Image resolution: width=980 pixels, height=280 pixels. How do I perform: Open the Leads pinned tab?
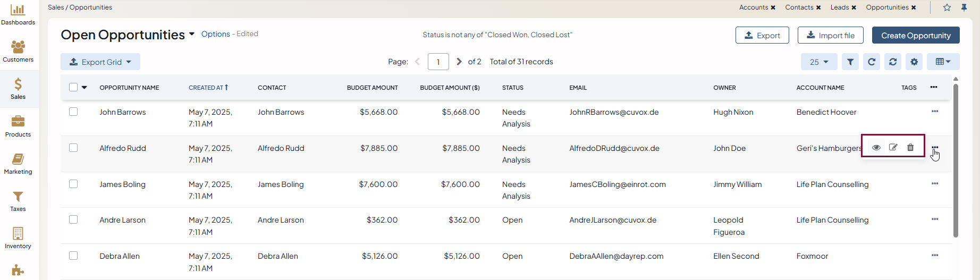839,7
